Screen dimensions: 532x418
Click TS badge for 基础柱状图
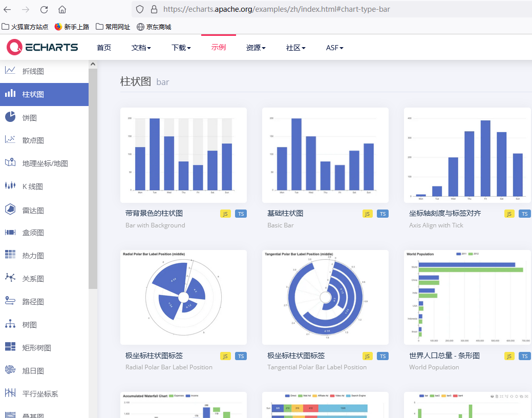[x=382, y=214]
